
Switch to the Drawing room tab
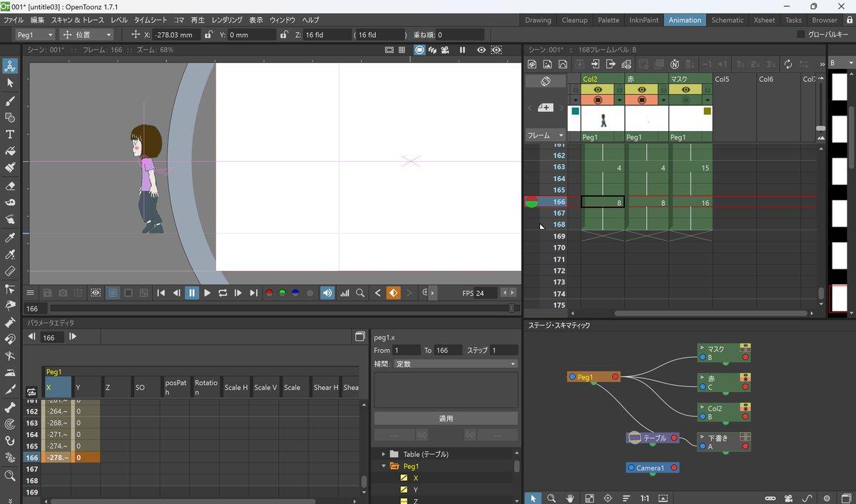pyautogui.click(x=538, y=20)
